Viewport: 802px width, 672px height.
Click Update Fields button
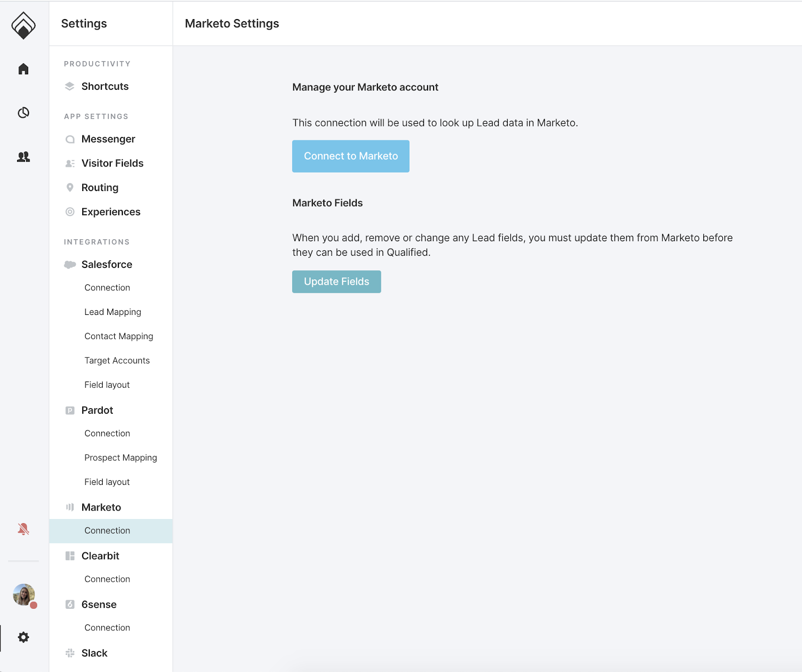336,282
